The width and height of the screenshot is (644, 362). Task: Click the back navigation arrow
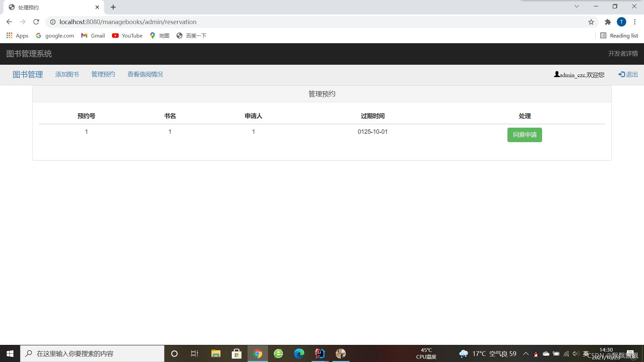[9, 22]
